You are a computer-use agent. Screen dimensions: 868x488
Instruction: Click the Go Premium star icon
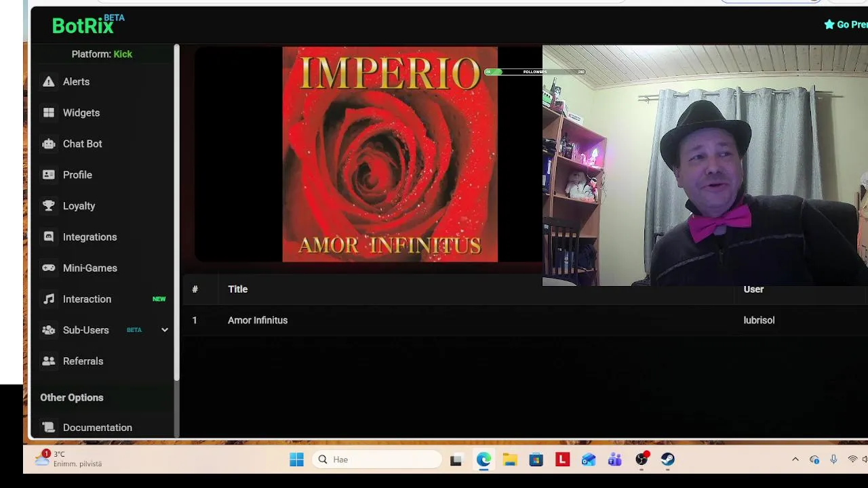pyautogui.click(x=829, y=24)
